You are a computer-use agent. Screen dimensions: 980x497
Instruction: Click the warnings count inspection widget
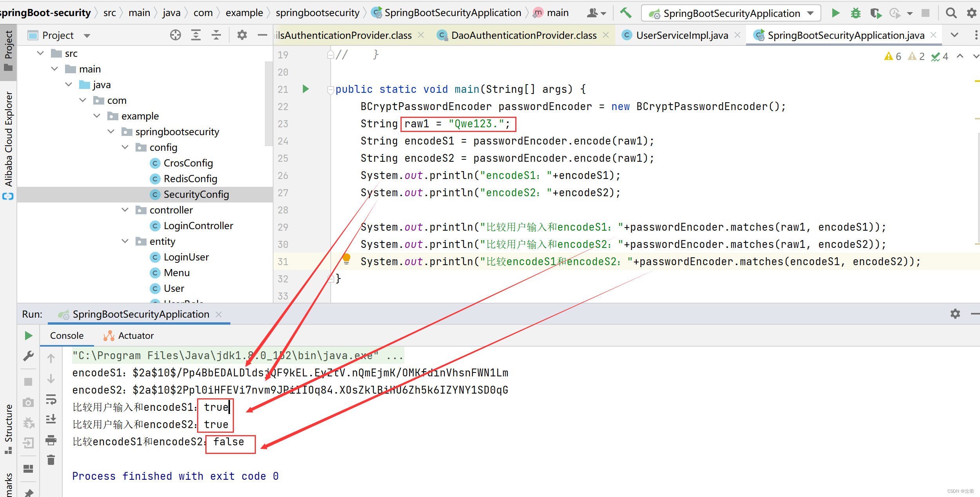893,56
